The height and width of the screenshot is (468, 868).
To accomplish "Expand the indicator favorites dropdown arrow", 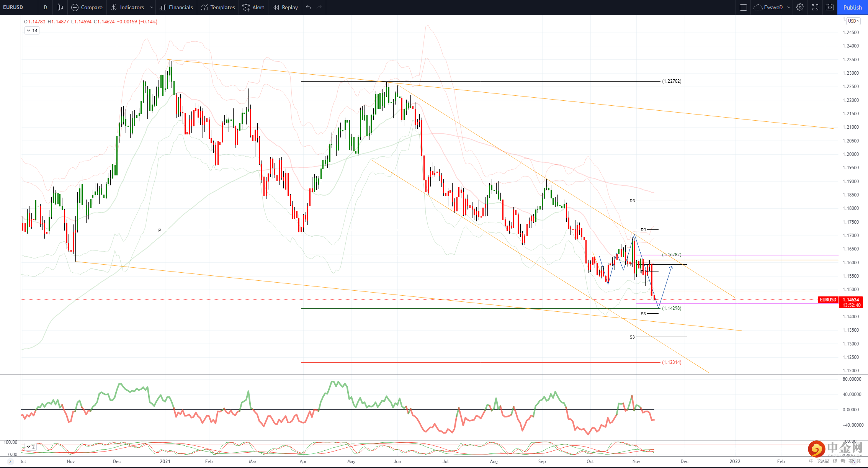I will pos(152,7).
